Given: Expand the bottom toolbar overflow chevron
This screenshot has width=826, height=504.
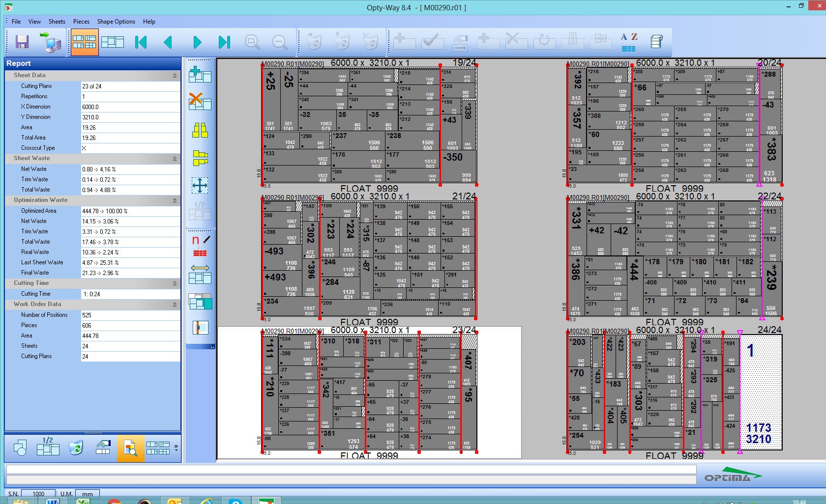Looking at the screenshot, I should click(176, 448).
